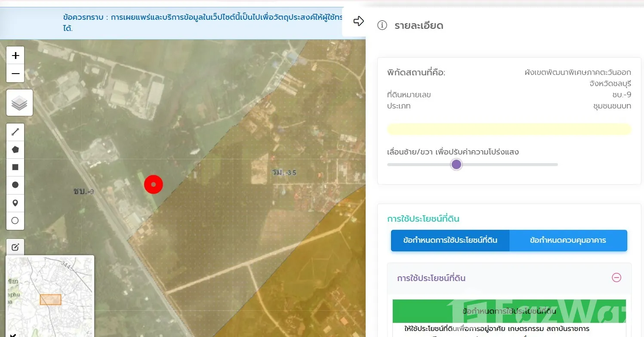Switch to ข้อกำหนดควบคุมอาคาร tab
644x337 pixels.
coord(568,240)
